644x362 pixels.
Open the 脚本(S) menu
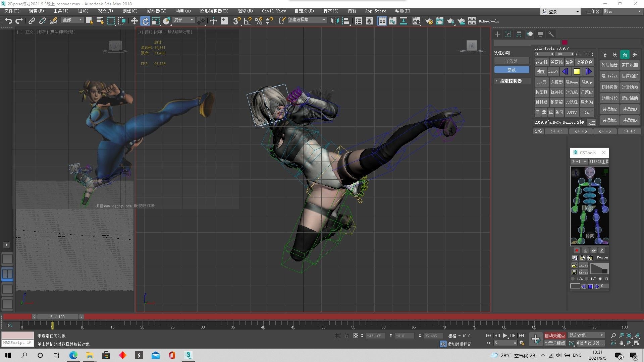331,11
